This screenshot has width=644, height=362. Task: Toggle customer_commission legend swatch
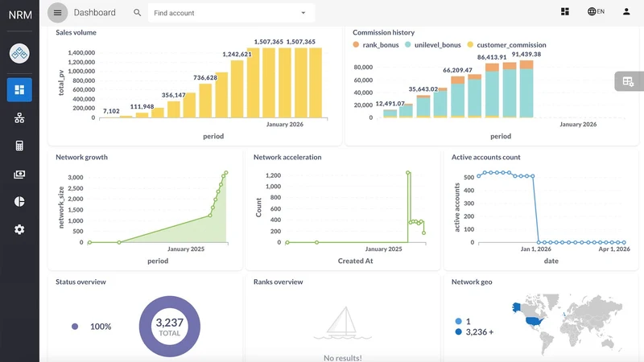tap(470, 44)
